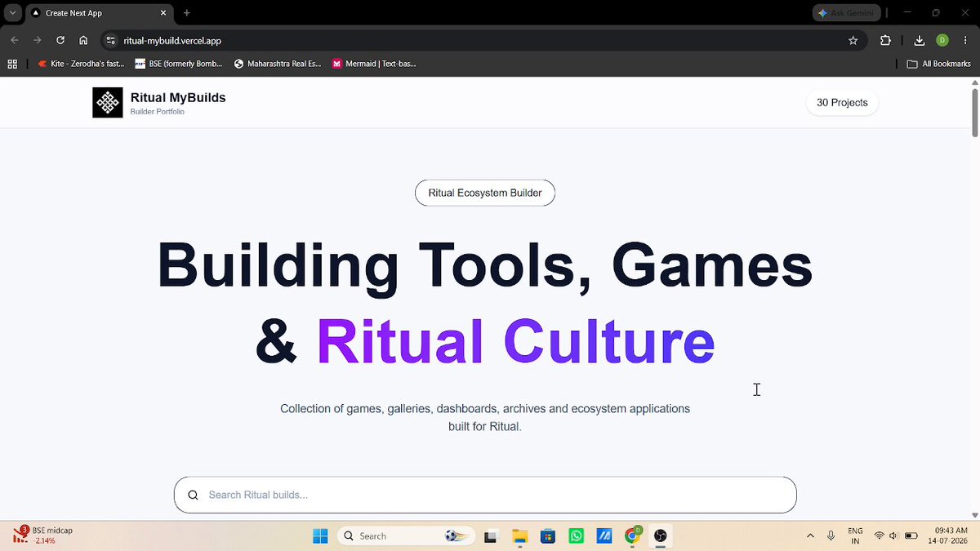This screenshot has width=980, height=551.
Task: Open the Extensions puzzle icon
Action: pyautogui.click(x=885, y=40)
